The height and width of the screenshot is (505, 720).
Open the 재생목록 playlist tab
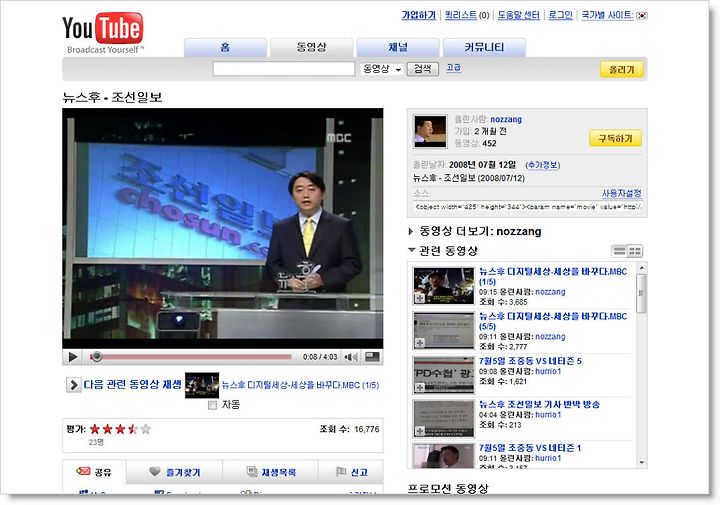(x=271, y=472)
